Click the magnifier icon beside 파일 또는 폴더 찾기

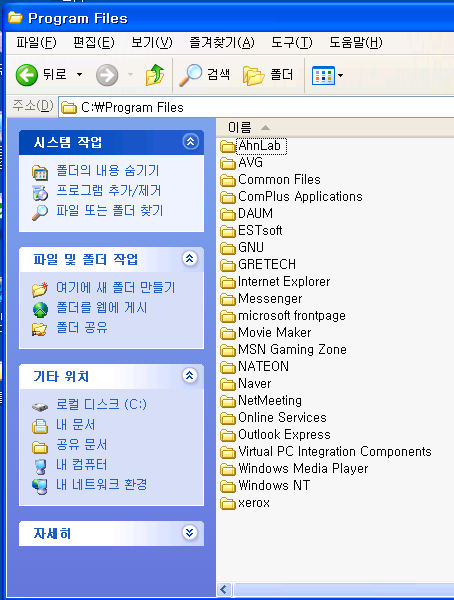(x=40, y=212)
